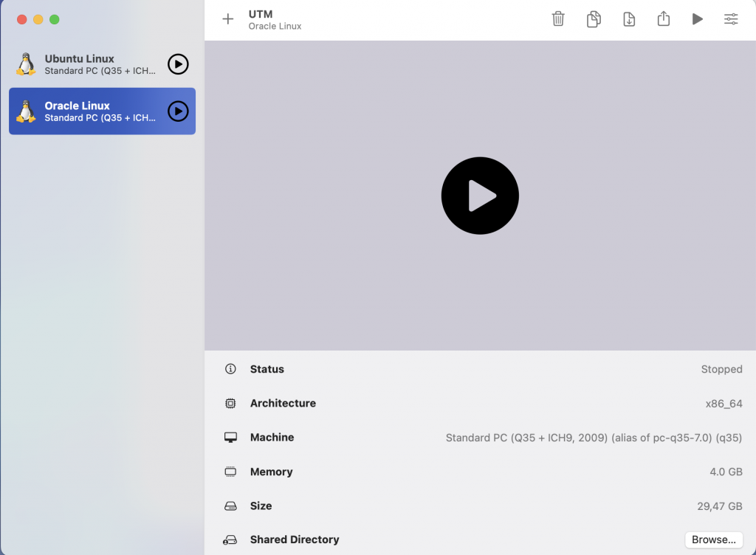Click the Memory chip icon
The height and width of the screenshot is (555, 756).
pyautogui.click(x=230, y=472)
